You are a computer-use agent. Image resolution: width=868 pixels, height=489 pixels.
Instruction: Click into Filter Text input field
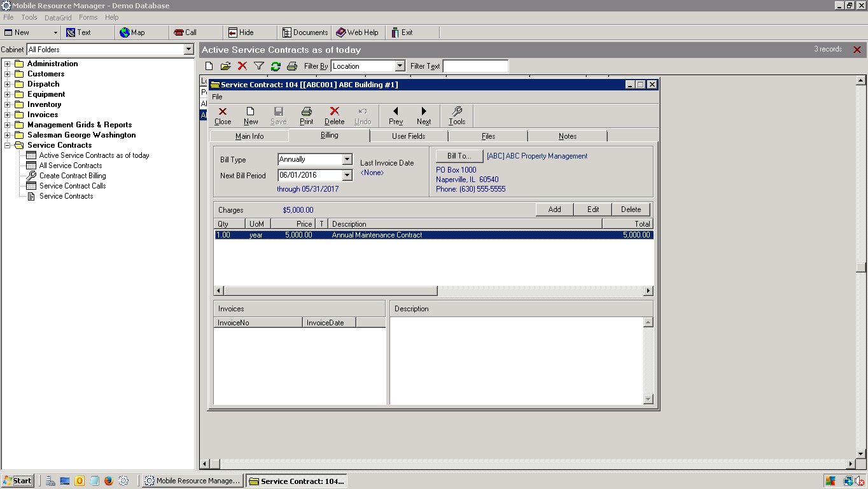pyautogui.click(x=475, y=66)
